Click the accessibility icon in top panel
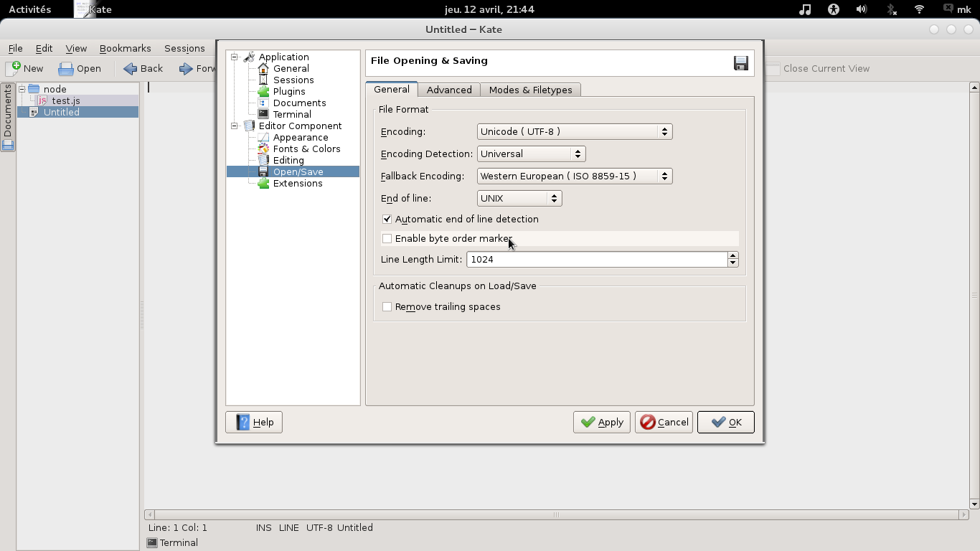Image resolution: width=980 pixels, height=551 pixels. point(833,9)
